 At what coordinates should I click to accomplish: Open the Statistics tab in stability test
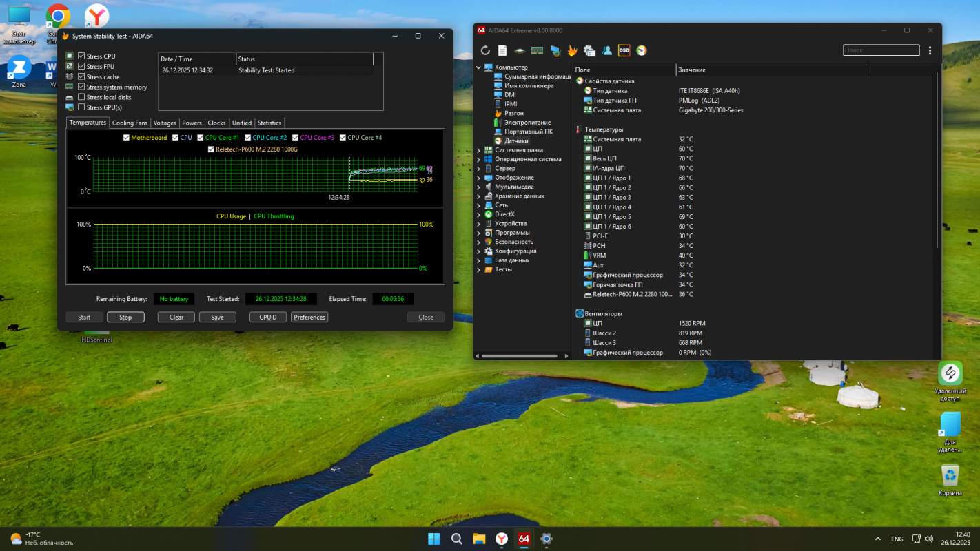coord(269,123)
